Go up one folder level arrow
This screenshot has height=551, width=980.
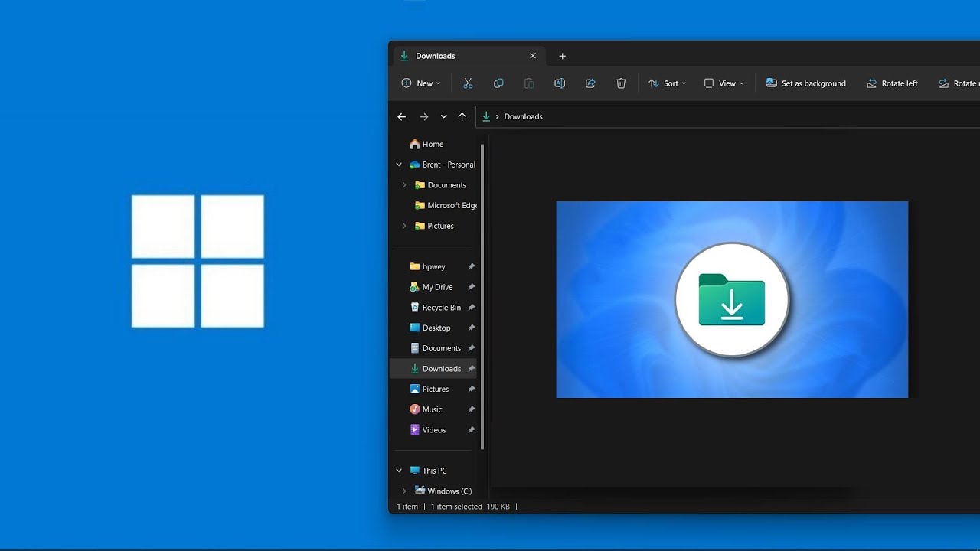pos(462,117)
